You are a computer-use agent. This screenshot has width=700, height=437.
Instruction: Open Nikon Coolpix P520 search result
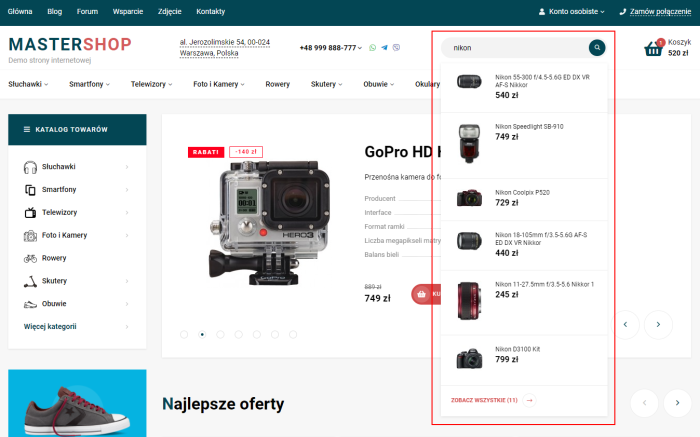(x=524, y=200)
